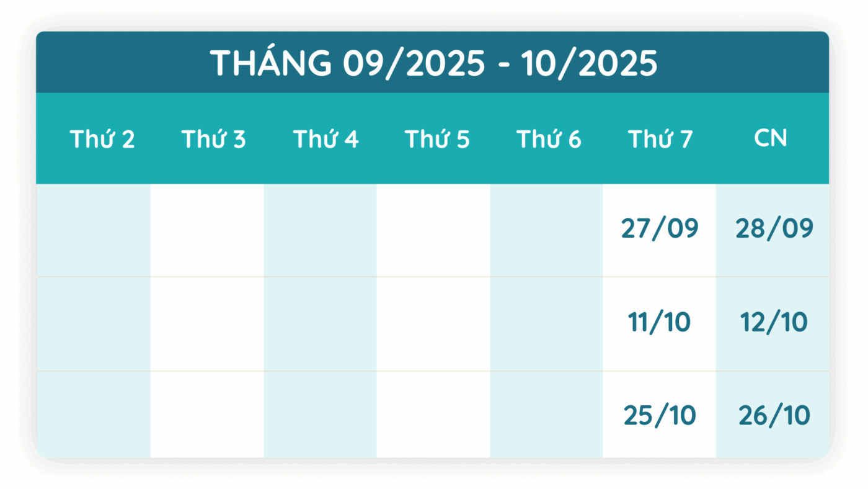Click empty Thứ 2 cell in 27/09 row
This screenshot has width=868, height=489.
[x=93, y=230]
